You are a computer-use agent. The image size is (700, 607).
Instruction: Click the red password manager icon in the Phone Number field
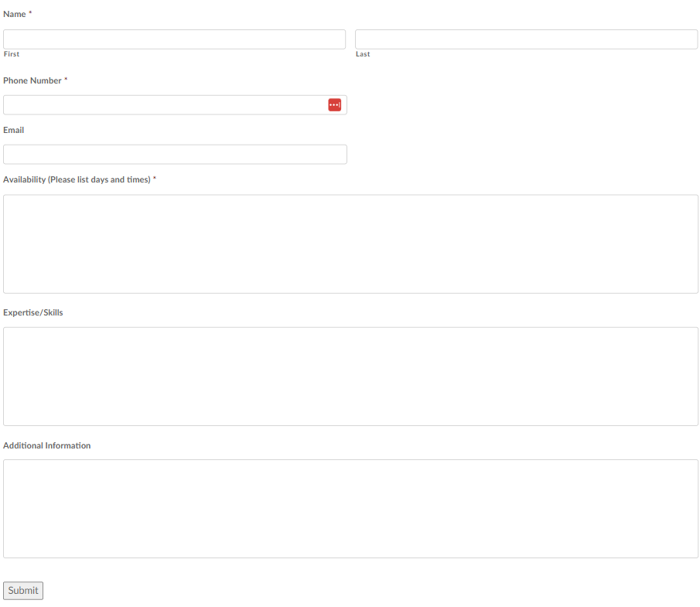click(334, 105)
